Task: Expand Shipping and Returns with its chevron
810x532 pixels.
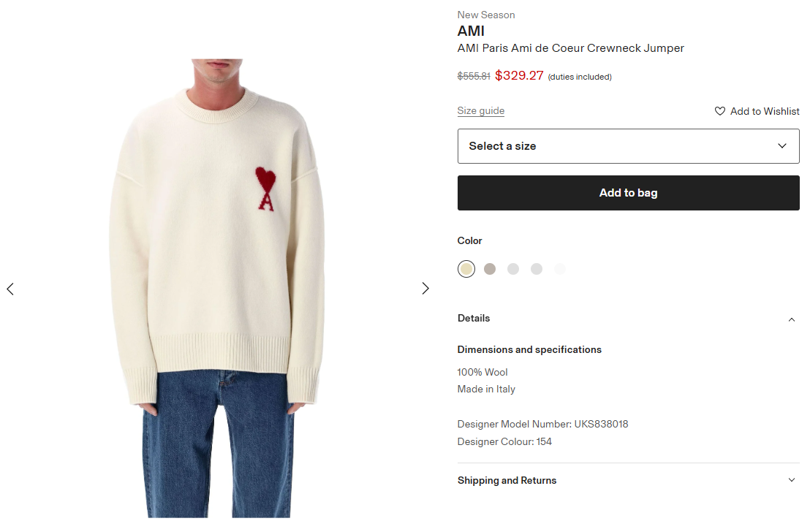Action: tap(791, 480)
